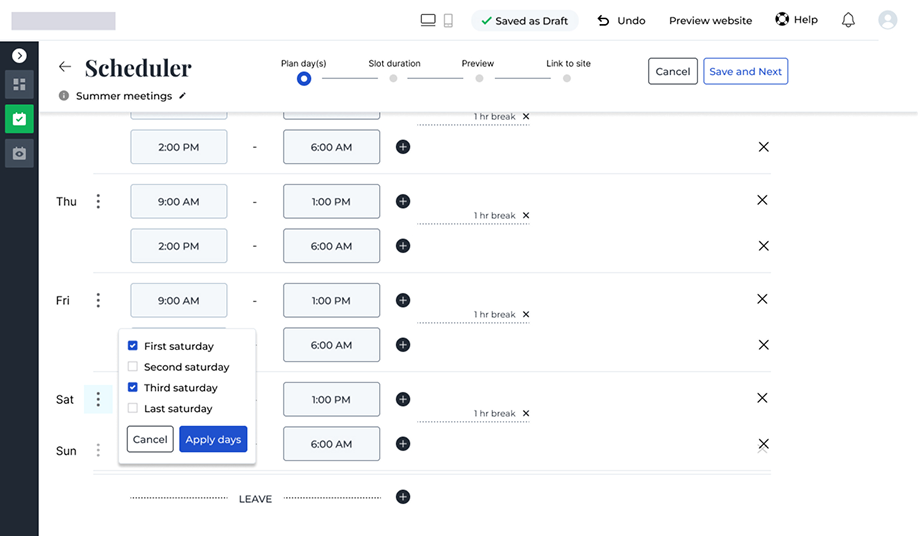Open the dashboard grid sidebar icon
Image resolution: width=918 pixels, height=536 pixels.
19,85
